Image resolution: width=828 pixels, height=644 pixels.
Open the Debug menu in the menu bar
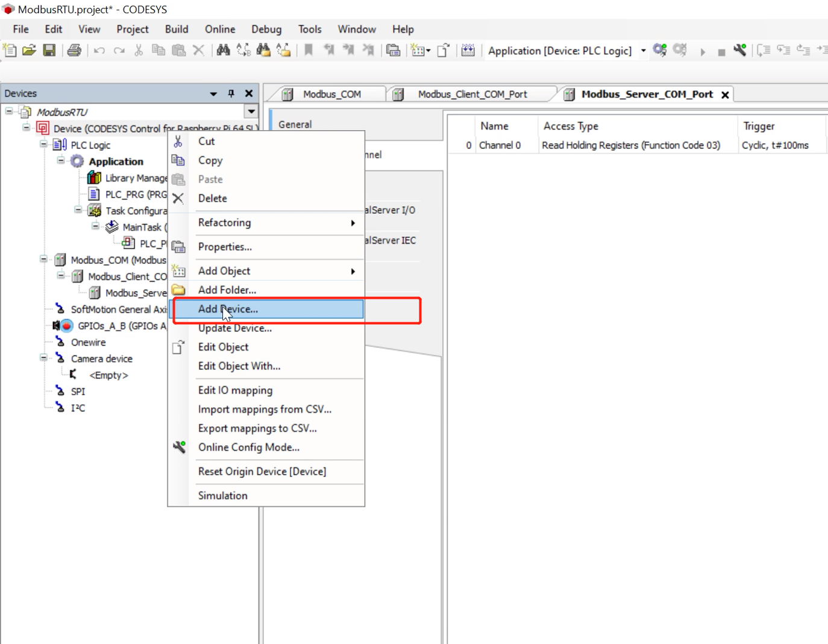266,29
